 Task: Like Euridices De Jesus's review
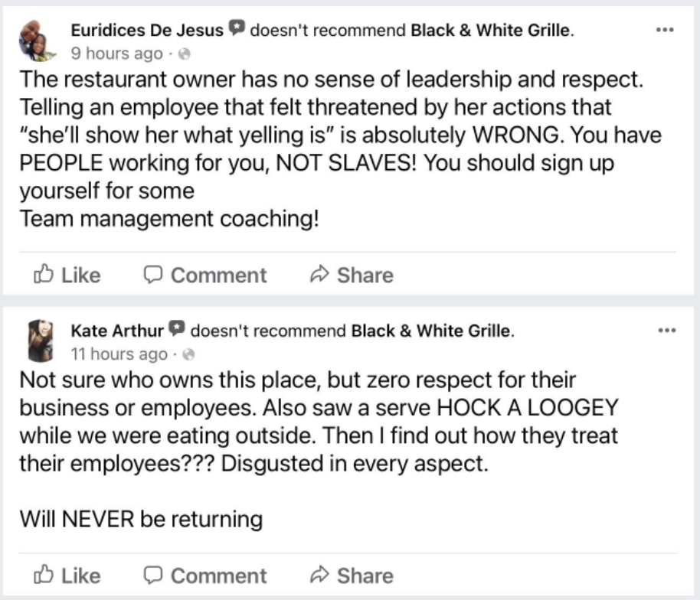67,276
